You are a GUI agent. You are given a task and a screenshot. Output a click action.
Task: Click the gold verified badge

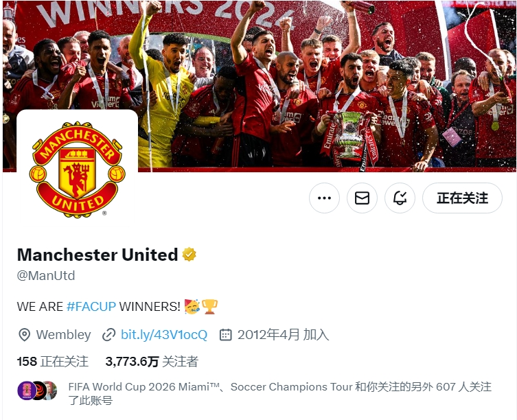point(189,255)
